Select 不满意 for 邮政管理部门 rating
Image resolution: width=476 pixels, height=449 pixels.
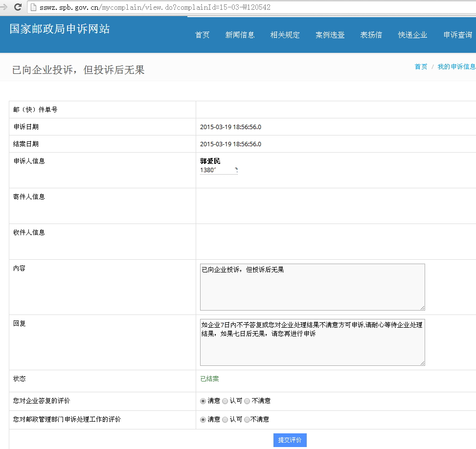(247, 420)
